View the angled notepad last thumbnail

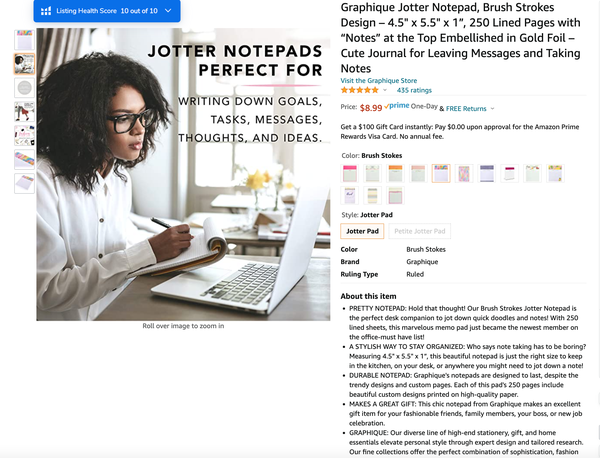pos(24,183)
